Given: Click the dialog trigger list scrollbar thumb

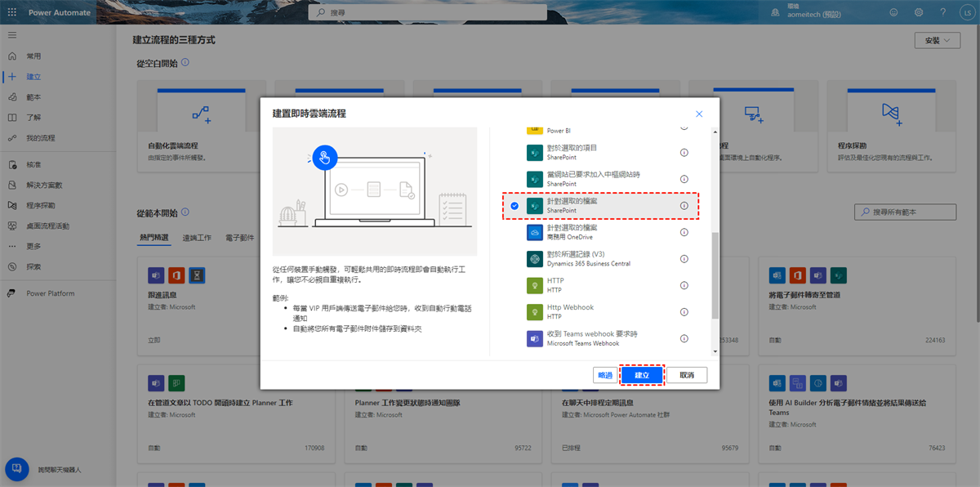Looking at the screenshot, I should pyautogui.click(x=715, y=275).
